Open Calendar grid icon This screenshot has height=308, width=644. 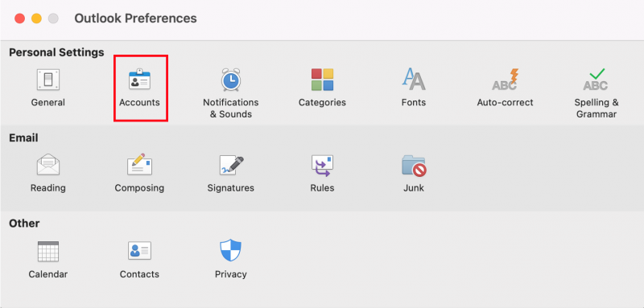click(48, 251)
